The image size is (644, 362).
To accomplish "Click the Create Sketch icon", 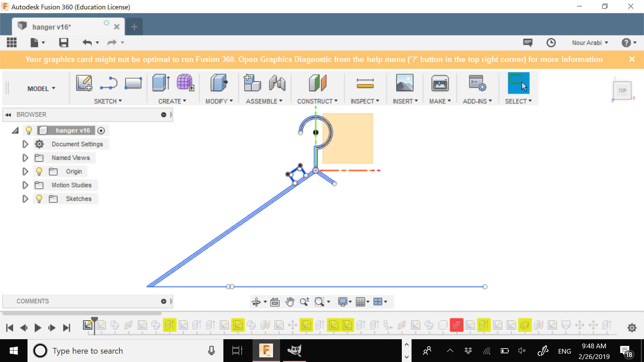I will [x=84, y=83].
